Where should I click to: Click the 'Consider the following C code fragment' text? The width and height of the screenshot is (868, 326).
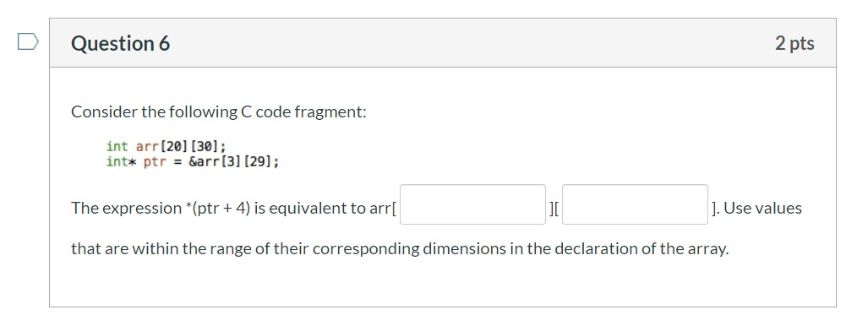click(x=219, y=111)
